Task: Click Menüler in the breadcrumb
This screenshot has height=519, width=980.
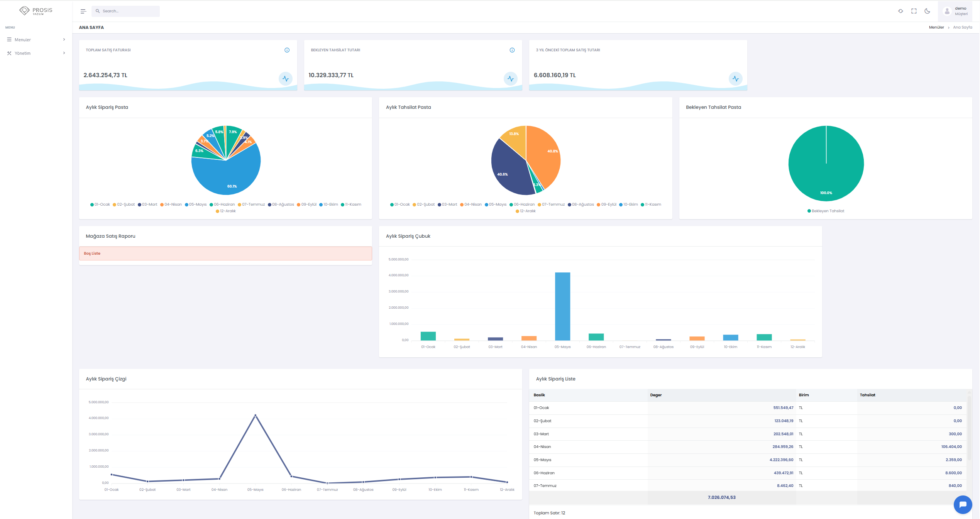Action: coord(936,27)
